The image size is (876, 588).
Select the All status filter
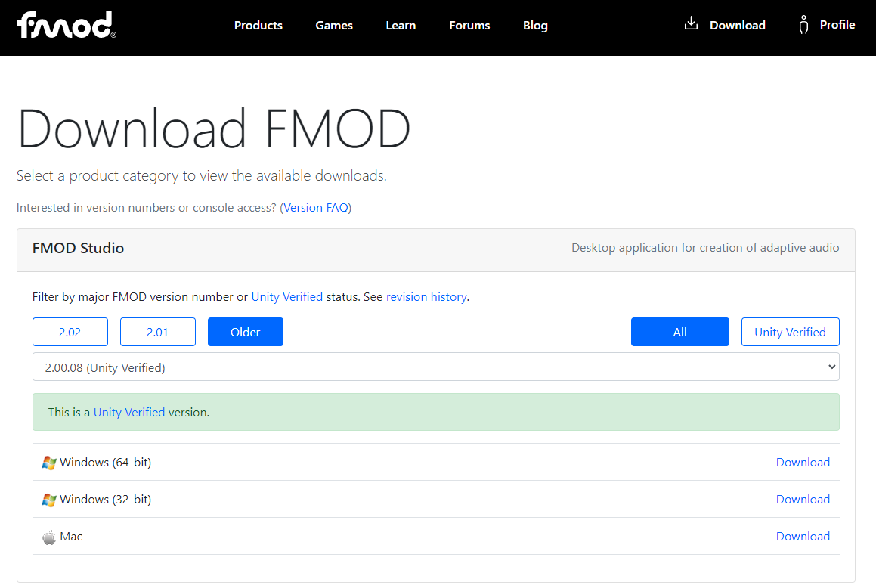click(x=680, y=332)
